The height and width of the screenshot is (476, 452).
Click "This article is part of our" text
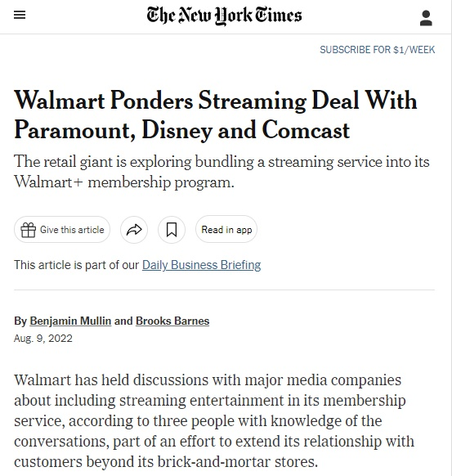pos(77,265)
